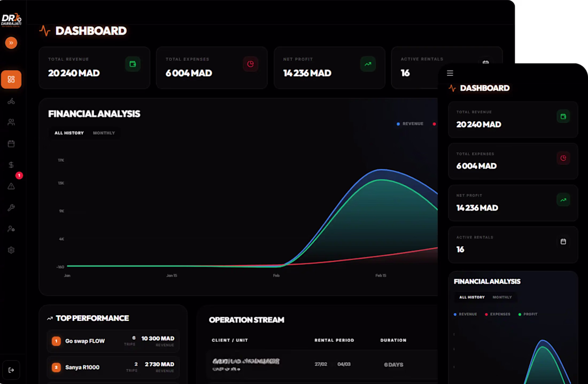Viewport: 588px width, 384px height.
Task: Click the 27/02 rental start date
Action: tap(321, 364)
